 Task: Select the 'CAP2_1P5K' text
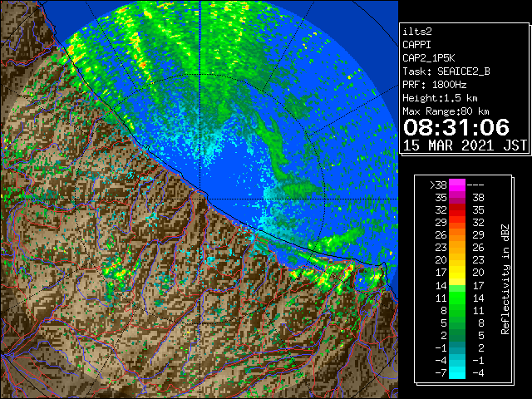coord(429,58)
